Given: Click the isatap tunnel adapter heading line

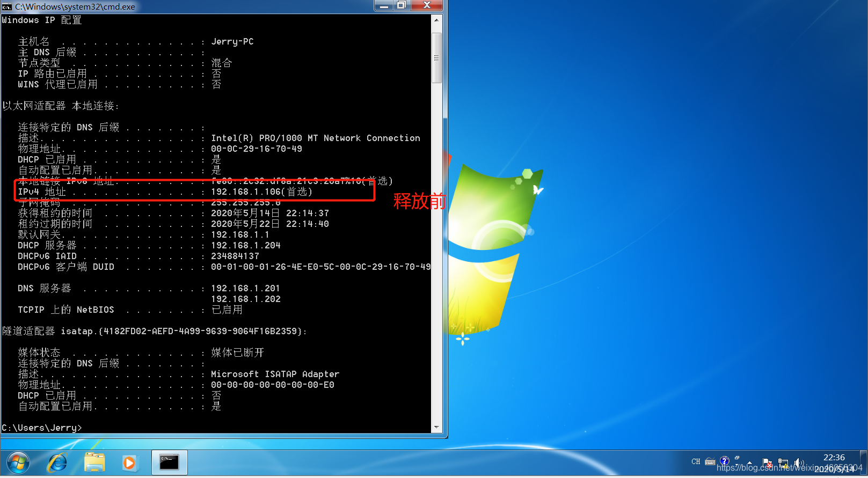Looking at the screenshot, I should coord(155,331).
